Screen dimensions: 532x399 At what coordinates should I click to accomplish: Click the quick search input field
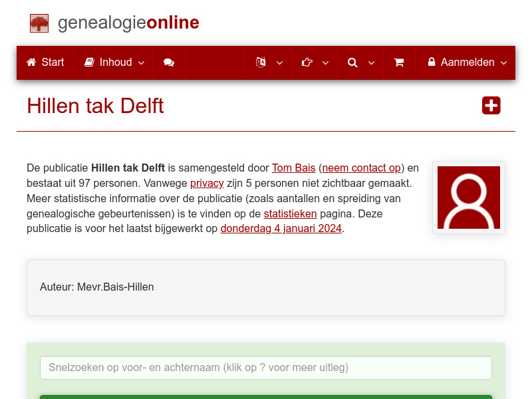coord(265,368)
